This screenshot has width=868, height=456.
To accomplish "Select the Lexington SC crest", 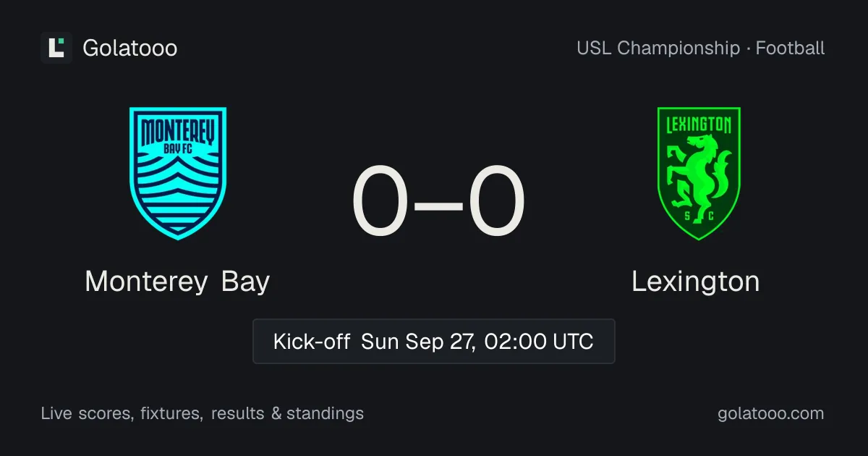I will [698, 173].
